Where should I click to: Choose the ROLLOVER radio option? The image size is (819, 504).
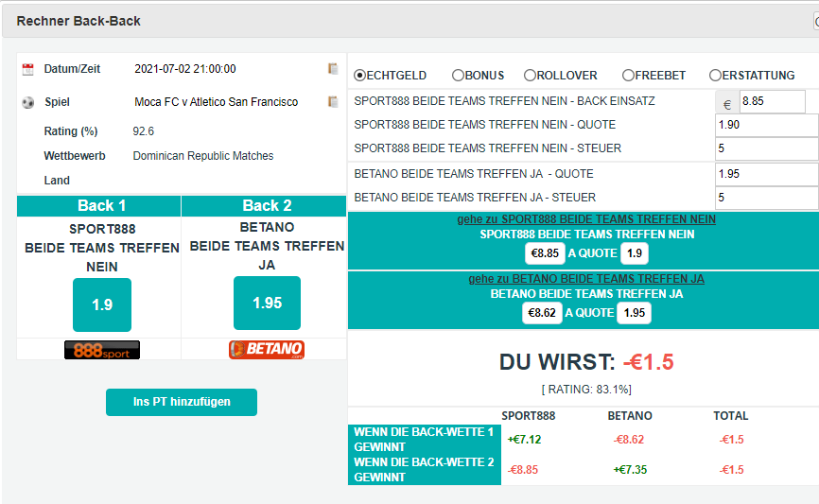[530, 76]
